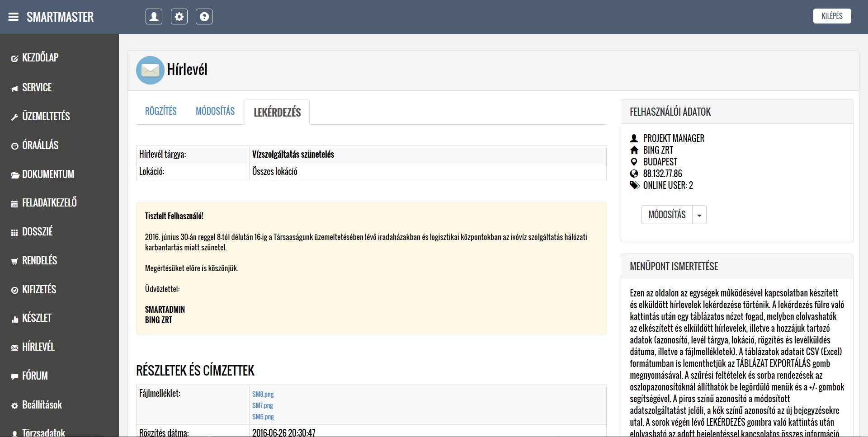Image resolution: width=868 pixels, height=437 pixels.
Task: Open the user profile icon
Action: [x=154, y=17]
